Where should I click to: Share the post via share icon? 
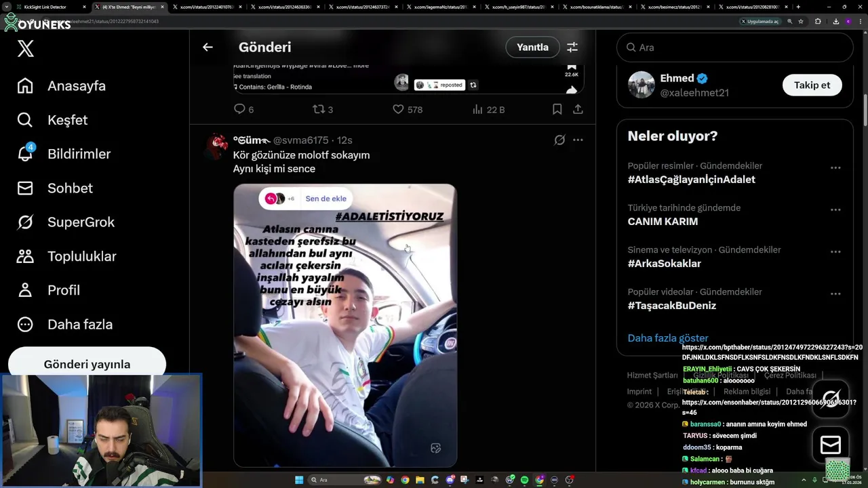coord(578,109)
